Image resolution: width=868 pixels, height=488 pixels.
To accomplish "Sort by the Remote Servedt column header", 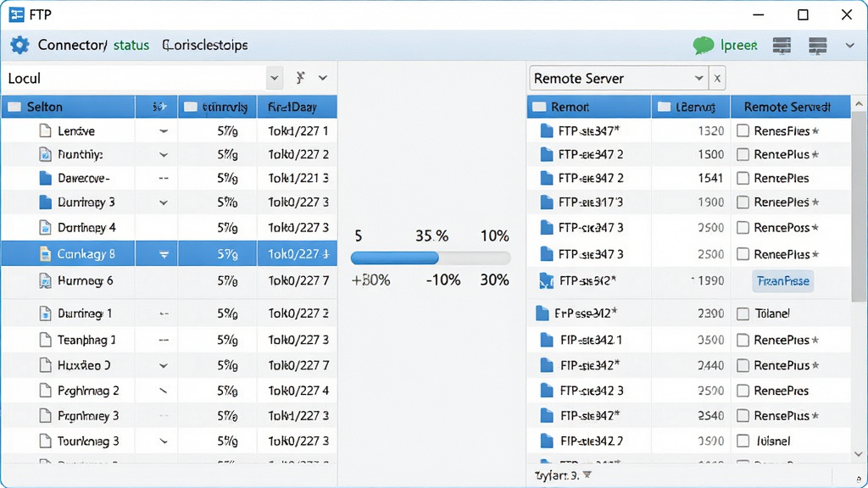I will click(791, 107).
